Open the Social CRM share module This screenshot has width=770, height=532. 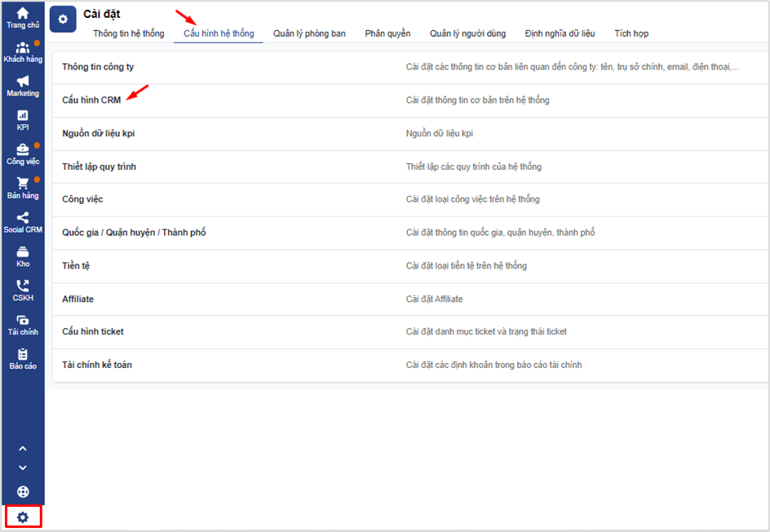[x=23, y=223]
